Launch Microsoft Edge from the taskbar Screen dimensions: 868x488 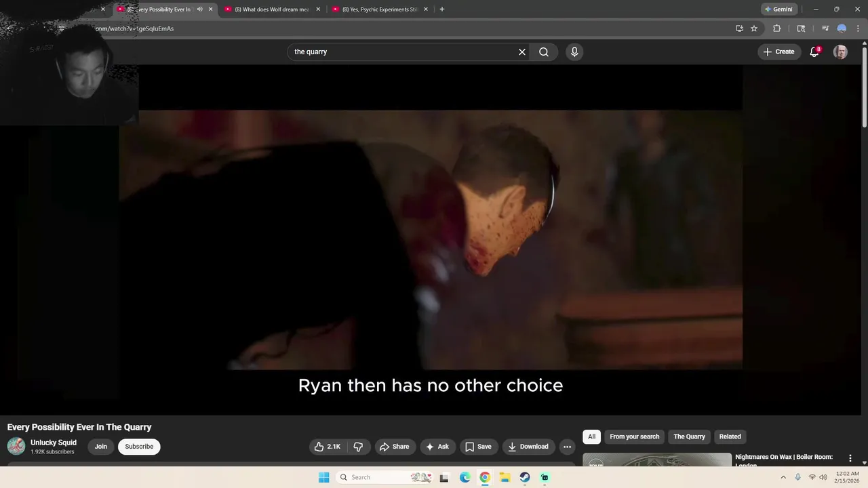pos(465,477)
